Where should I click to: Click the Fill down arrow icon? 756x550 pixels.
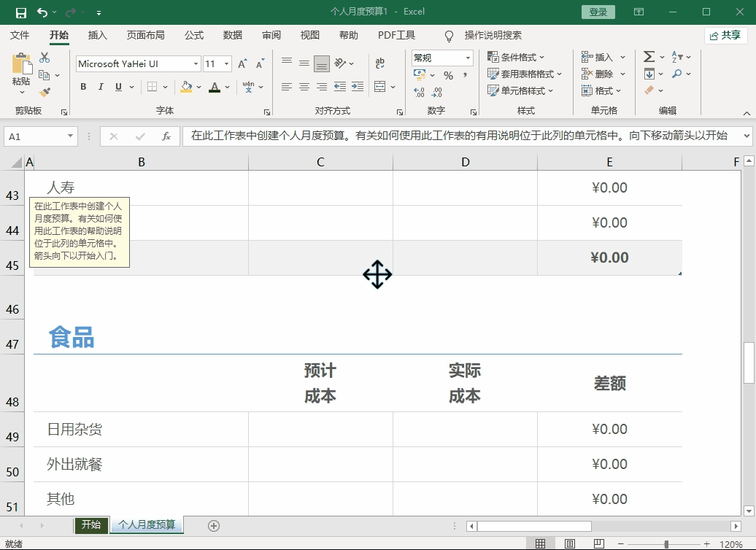pos(649,74)
